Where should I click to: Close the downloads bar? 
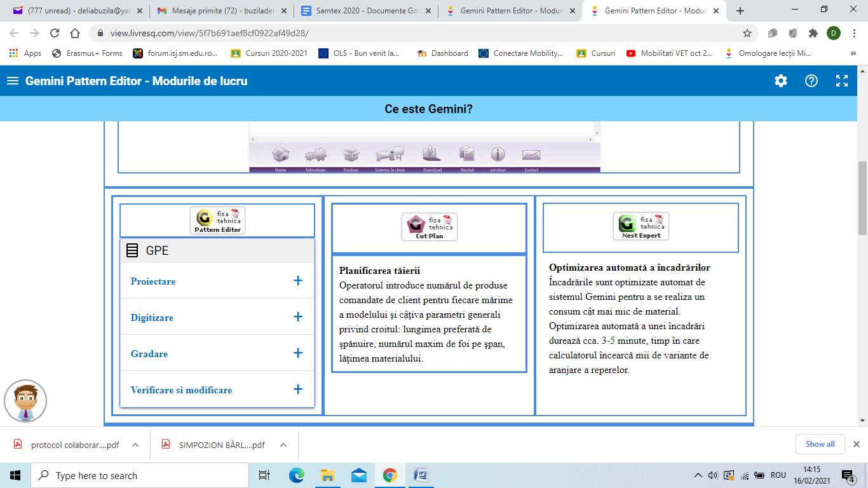(x=856, y=444)
